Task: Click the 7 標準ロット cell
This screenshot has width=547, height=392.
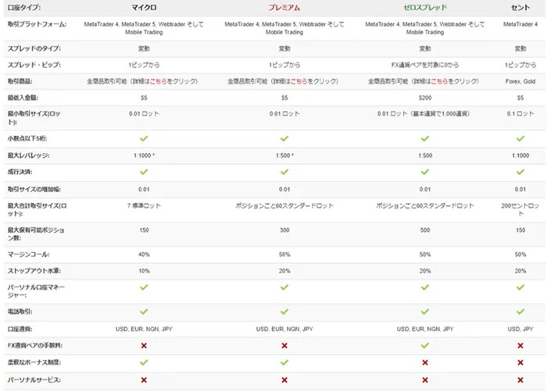Action: (144, 206)
